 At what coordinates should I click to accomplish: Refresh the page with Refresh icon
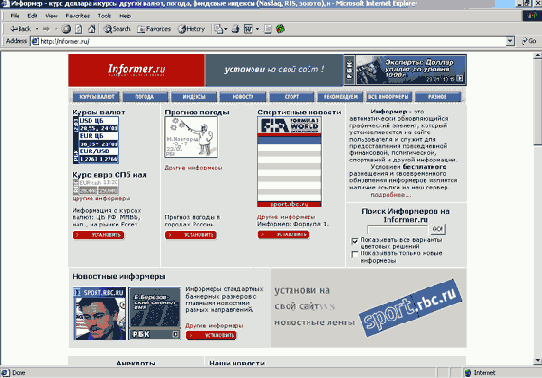pyautogui.click(x=78, y=29)
